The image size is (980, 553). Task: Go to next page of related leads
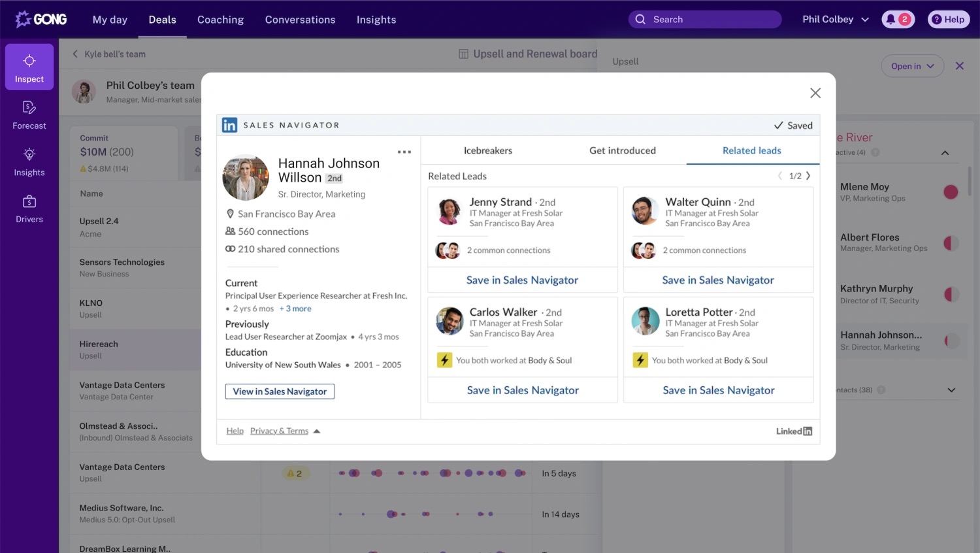pos(808,176)
